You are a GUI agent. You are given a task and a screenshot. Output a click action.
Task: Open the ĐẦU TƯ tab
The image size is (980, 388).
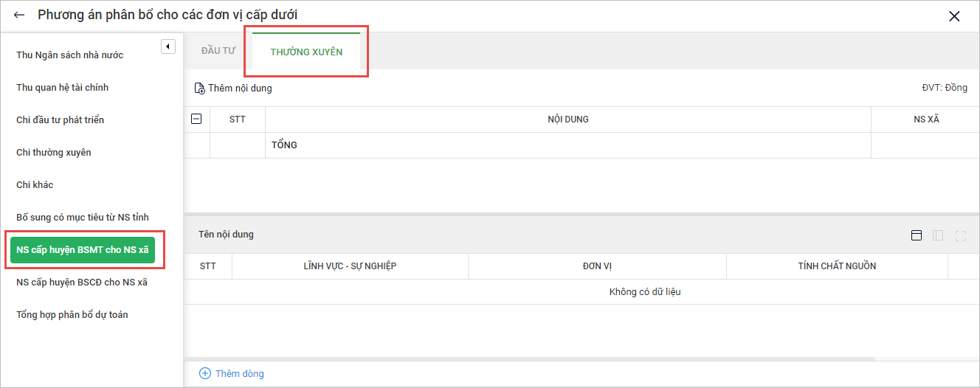click(x=218, y=51)
